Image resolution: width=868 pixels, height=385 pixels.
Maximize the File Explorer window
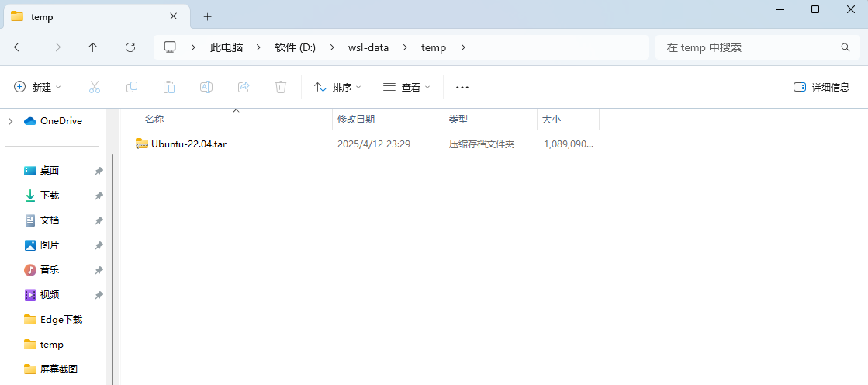(814, 9)
